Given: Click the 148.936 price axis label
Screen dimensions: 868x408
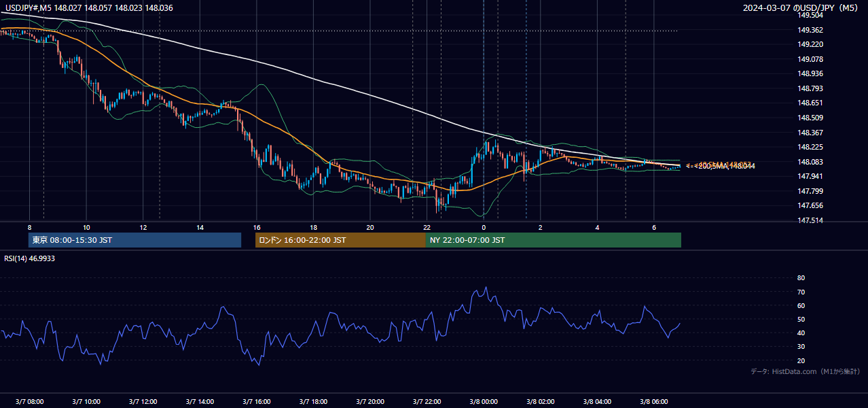Looking at the screenshot, I should point(810,73).
